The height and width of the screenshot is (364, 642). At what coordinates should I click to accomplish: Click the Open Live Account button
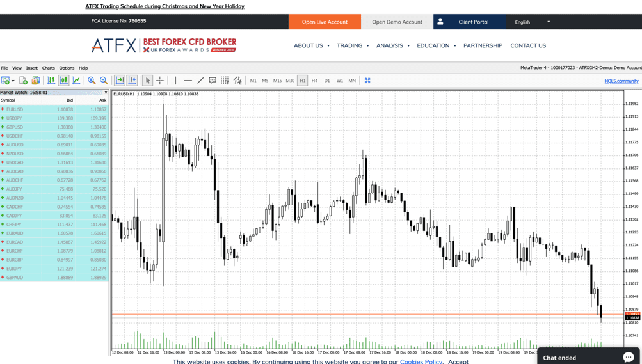tap(325, 22)
